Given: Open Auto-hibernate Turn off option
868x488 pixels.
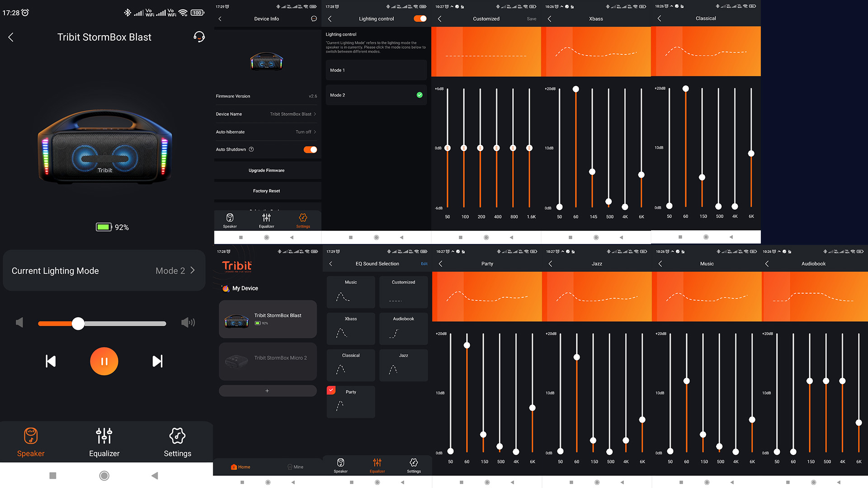Looking at the screenshot, I should click(x=266, y=132).
